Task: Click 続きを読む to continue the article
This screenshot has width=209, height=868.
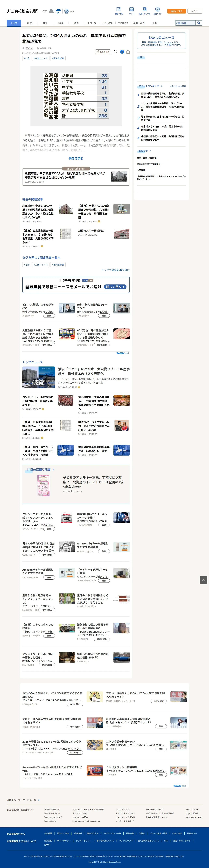Action: click(x=76, y=158)
